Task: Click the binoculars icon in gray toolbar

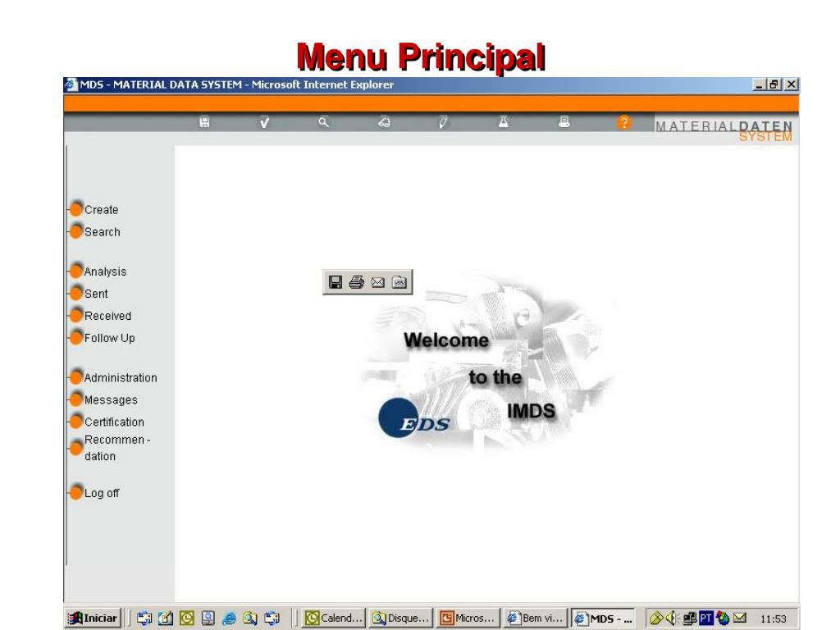Action: (x=384, y=123)
